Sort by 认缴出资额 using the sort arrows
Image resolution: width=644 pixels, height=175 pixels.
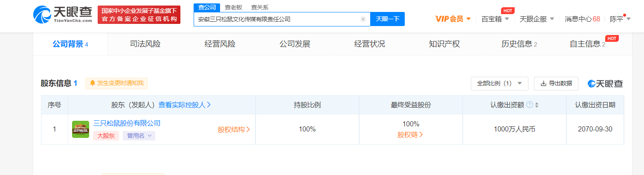click(537, 105)
